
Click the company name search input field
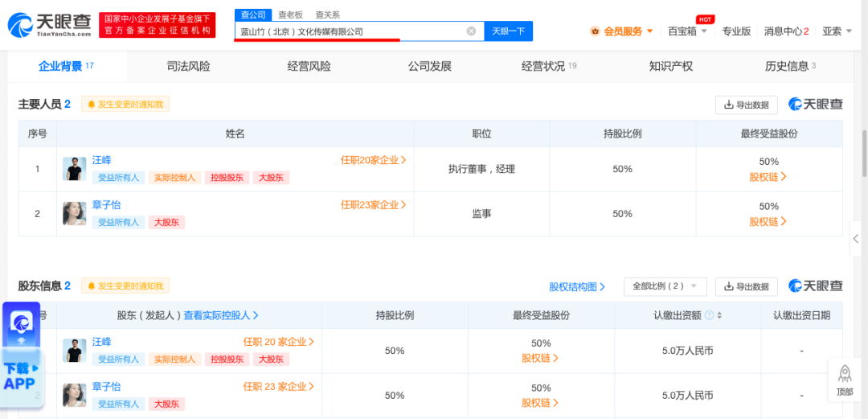click(x=350, y=31)
